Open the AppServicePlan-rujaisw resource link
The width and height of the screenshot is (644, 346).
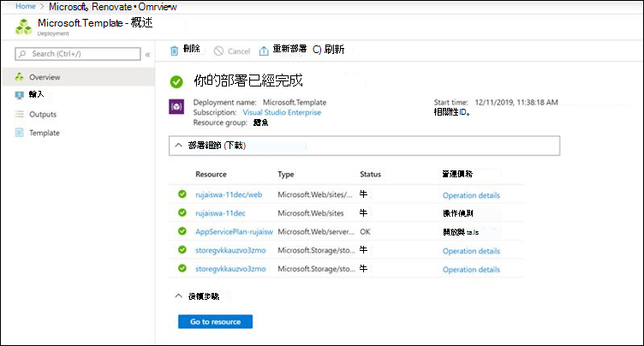coord(234,232)
